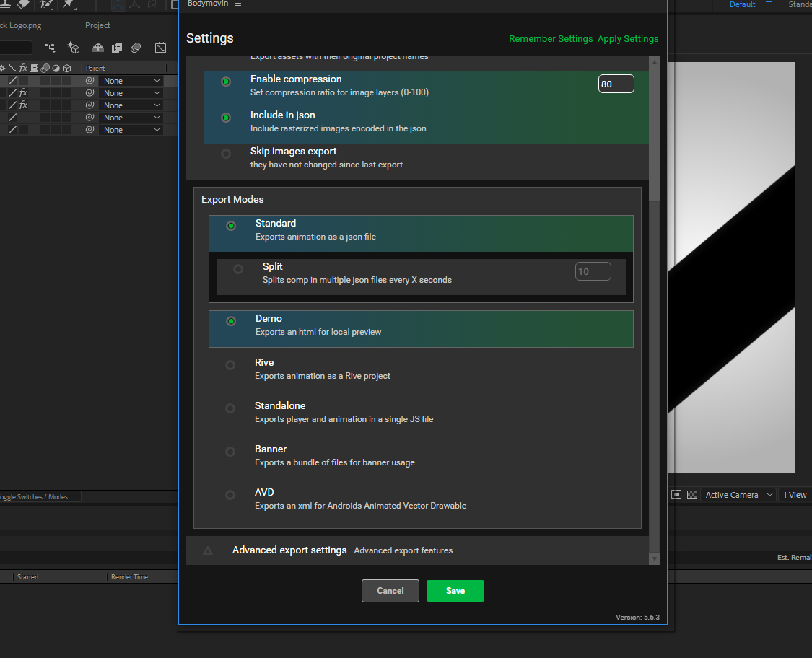Toggle the Include in json option
The image size is (812, 658).
[x=226, y=118]
